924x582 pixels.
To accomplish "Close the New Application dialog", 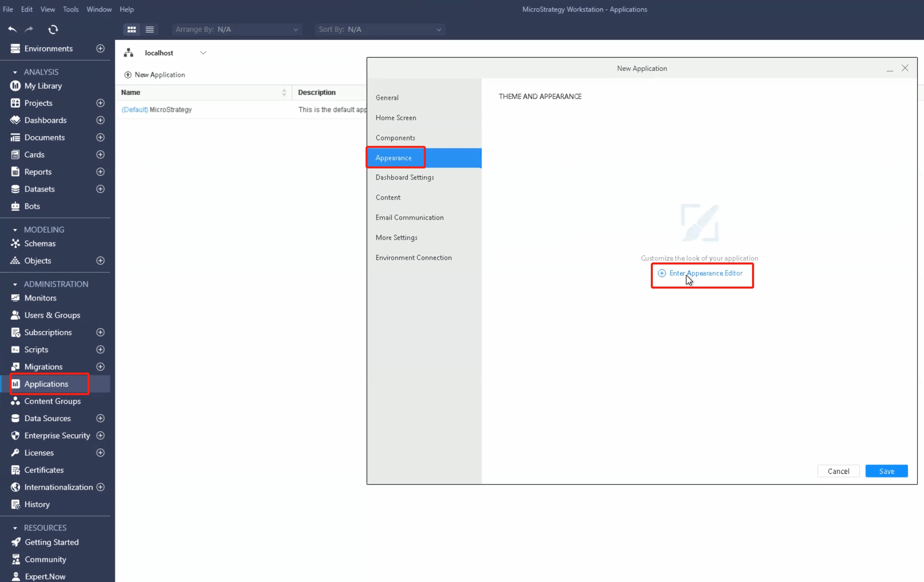I will tap(905, 68).
